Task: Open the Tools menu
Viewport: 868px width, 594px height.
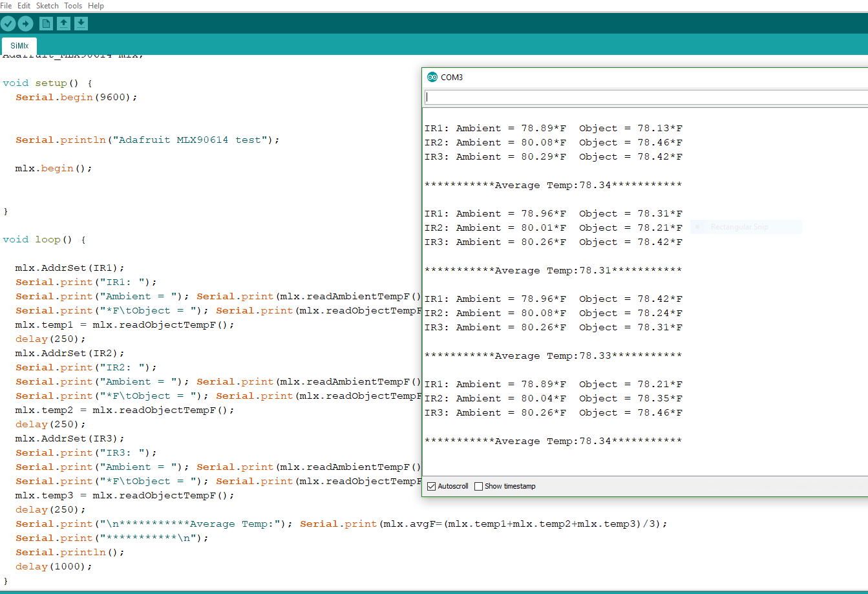Action: [73, 6]
